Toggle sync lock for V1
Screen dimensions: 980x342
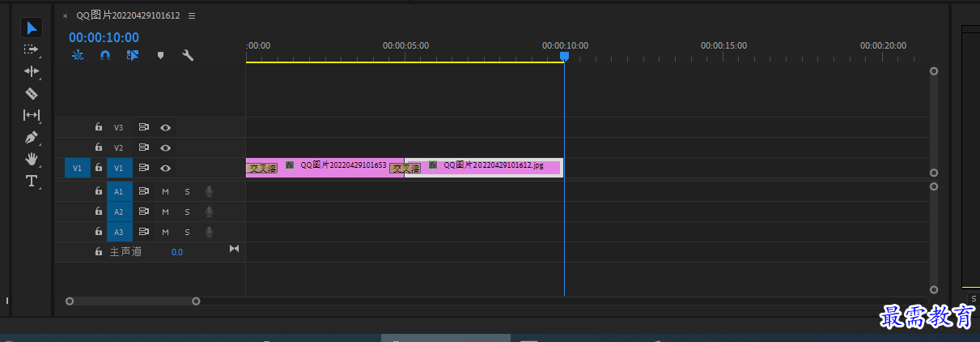click(144, 168)
